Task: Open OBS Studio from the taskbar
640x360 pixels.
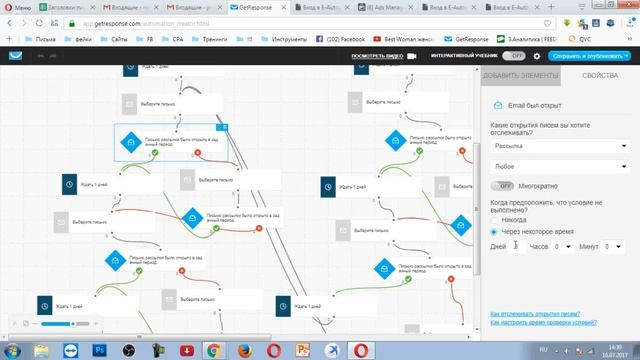Action: [129, 351]
